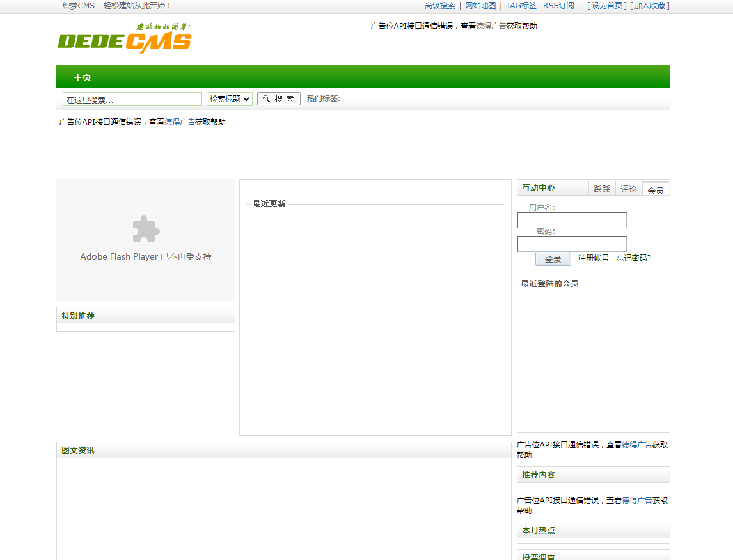Open the 检索标题 dropdown
Viewport: 733px width, 560px height.
click(229, 98)
